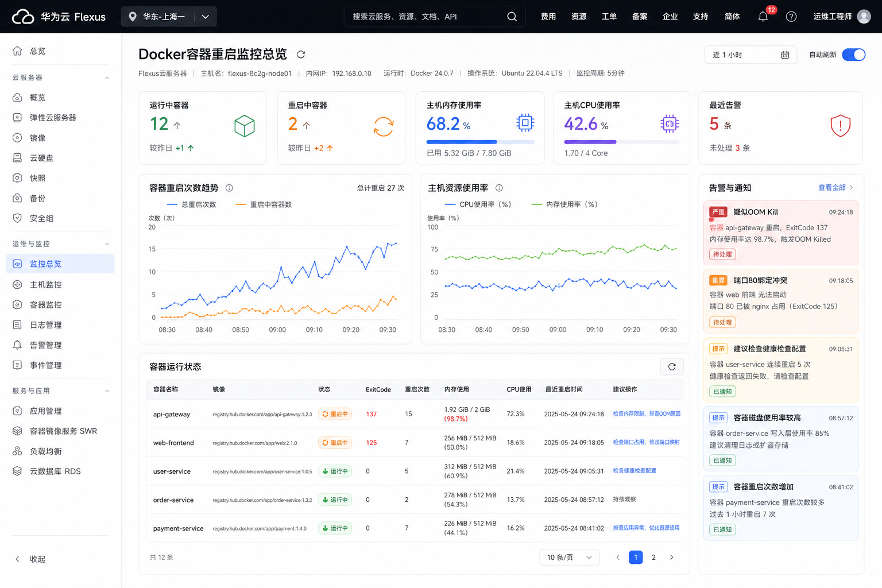Collapse the 服务与应用 sidebar section
This screenshot has height=588, width=882.
click(x=107, y=391)
